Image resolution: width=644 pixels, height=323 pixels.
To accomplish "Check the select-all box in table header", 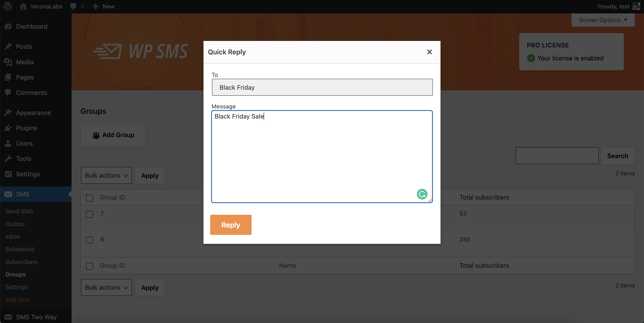I will [89, 198].
